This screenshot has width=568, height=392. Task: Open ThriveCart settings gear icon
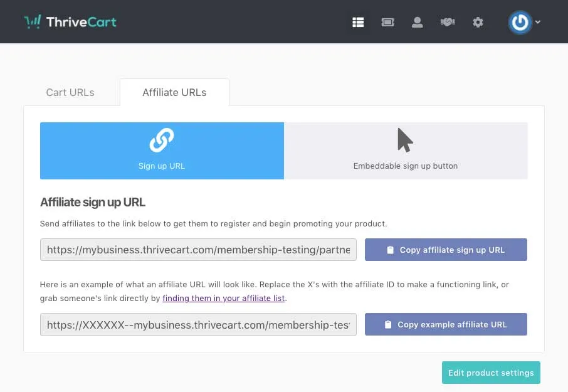pyautogui.click(x=478, y=22)
